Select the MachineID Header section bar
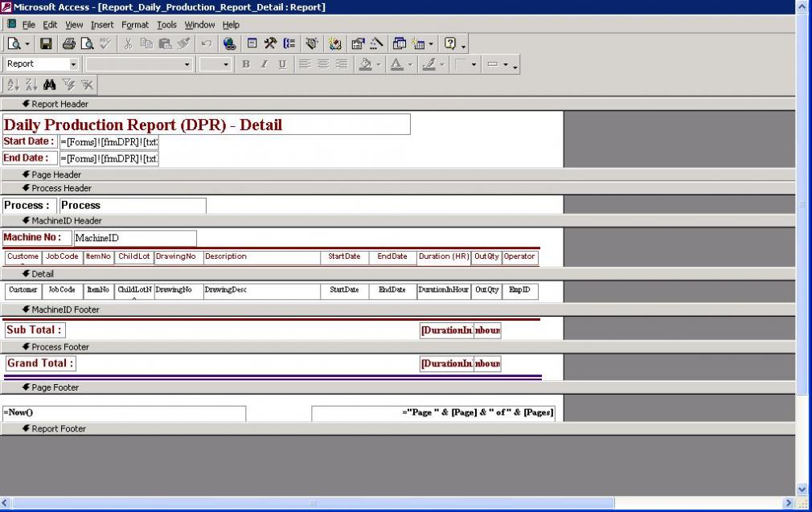Screen dimensions: 812x512 click(398, 220)
